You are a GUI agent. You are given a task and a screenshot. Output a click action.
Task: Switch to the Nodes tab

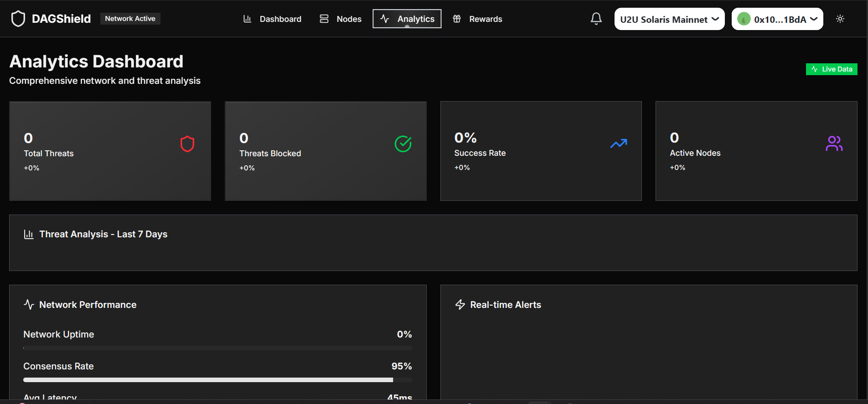341,19
